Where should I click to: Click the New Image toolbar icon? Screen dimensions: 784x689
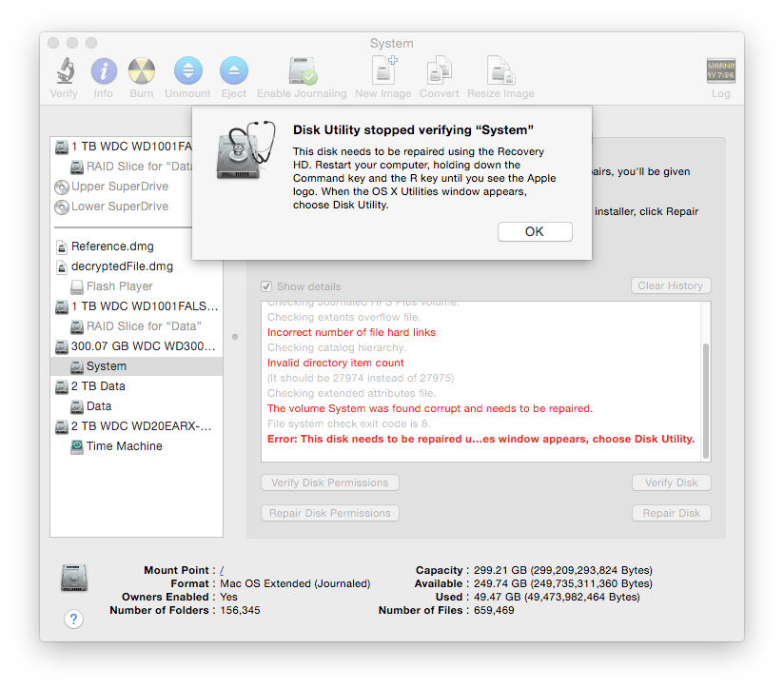pos(384,70)
